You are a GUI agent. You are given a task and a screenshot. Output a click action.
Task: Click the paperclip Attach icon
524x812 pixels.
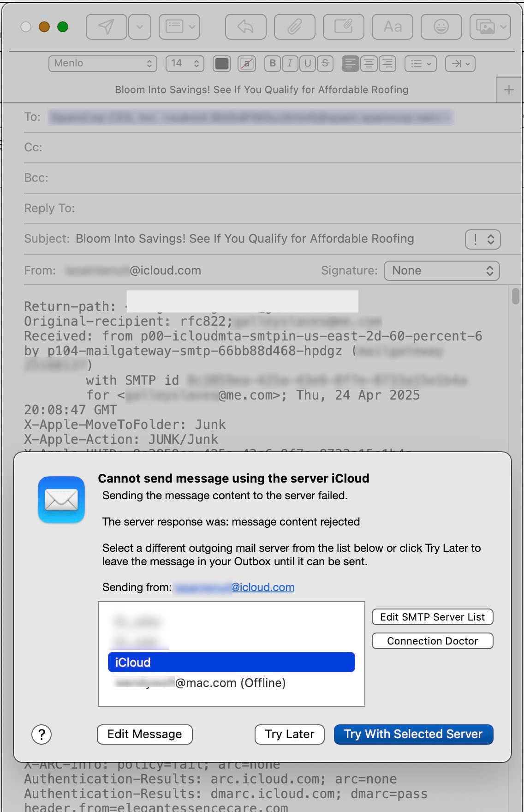tap(294, 27)
